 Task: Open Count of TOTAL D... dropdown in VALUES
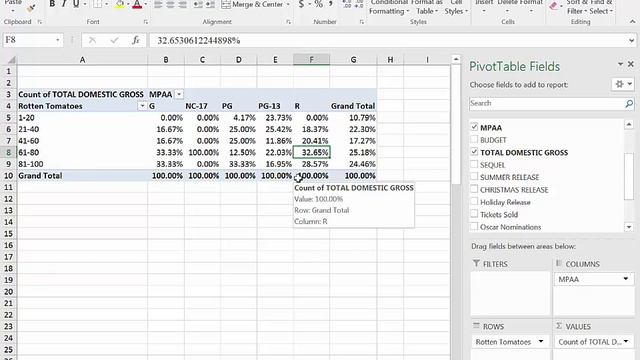[x=626, y=342]
